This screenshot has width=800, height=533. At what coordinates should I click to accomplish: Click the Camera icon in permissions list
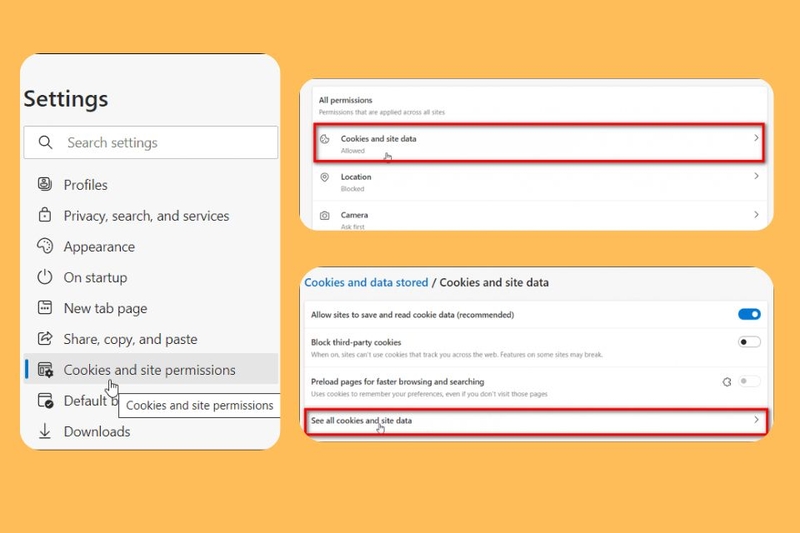click(x=324, y=216)
